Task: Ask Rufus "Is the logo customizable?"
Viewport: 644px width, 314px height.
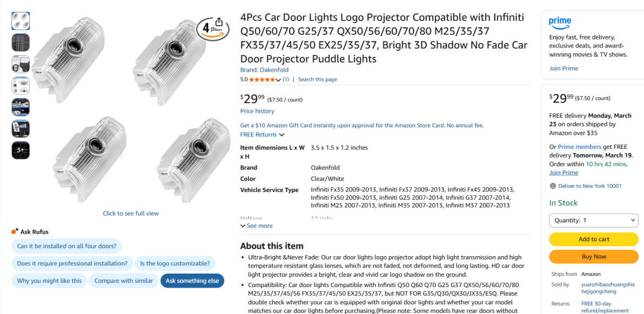Action: pos(175,263)
